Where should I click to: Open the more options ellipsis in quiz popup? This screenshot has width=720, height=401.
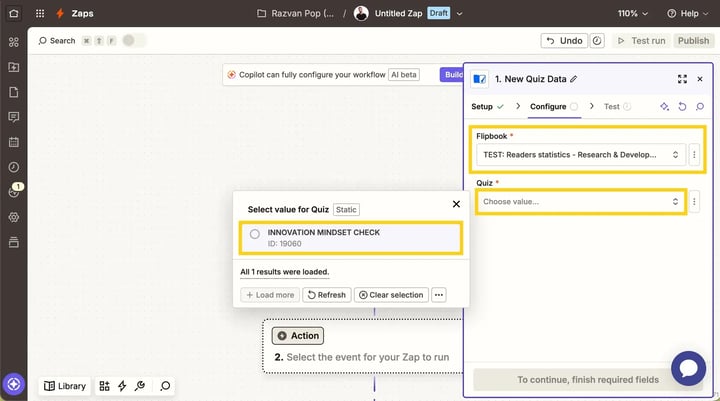tap(439, 295)
